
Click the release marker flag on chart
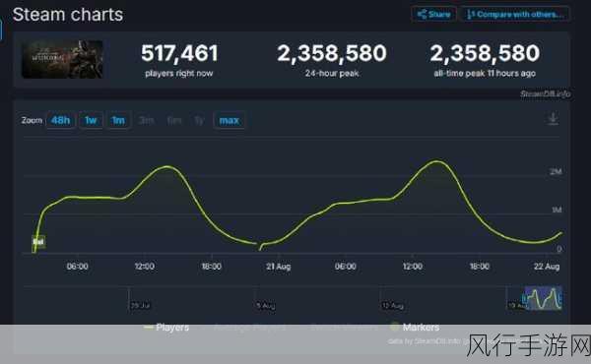click(38, 242)
